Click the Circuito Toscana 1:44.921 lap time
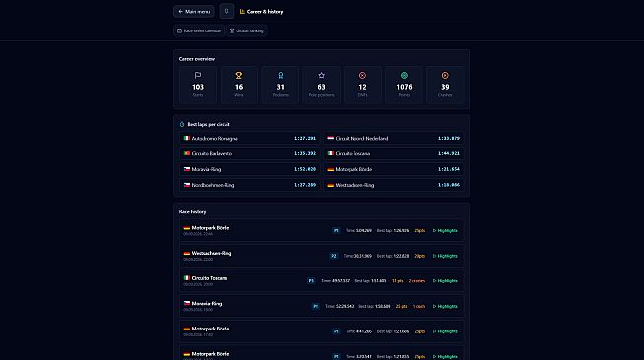This screenshot has width=644, height=360. [x=449, y=153]
